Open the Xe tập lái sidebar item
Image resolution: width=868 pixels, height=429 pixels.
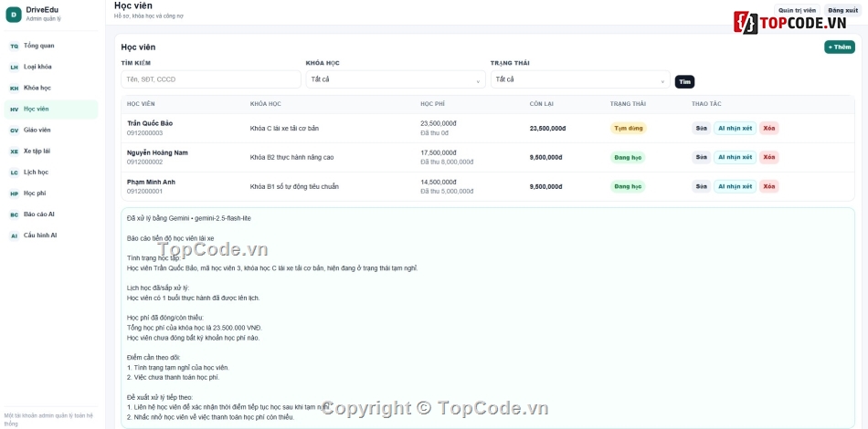51,151
